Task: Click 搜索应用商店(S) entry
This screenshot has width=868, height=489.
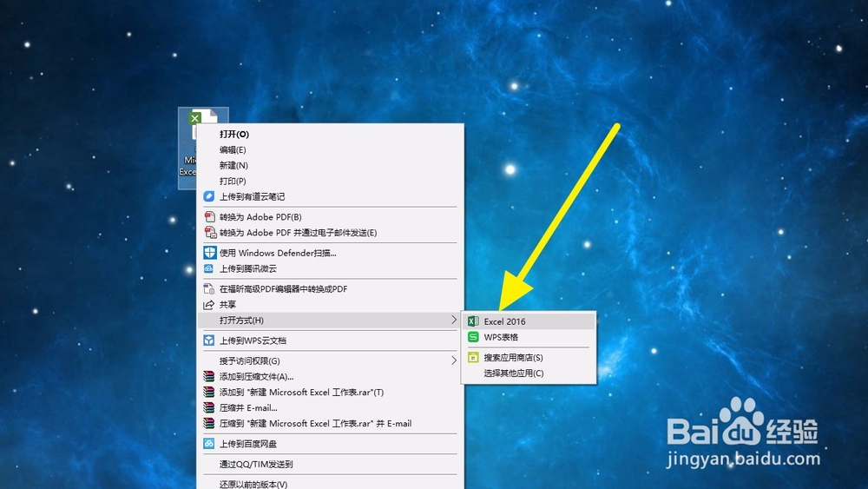Action: (x=529, y=357)
